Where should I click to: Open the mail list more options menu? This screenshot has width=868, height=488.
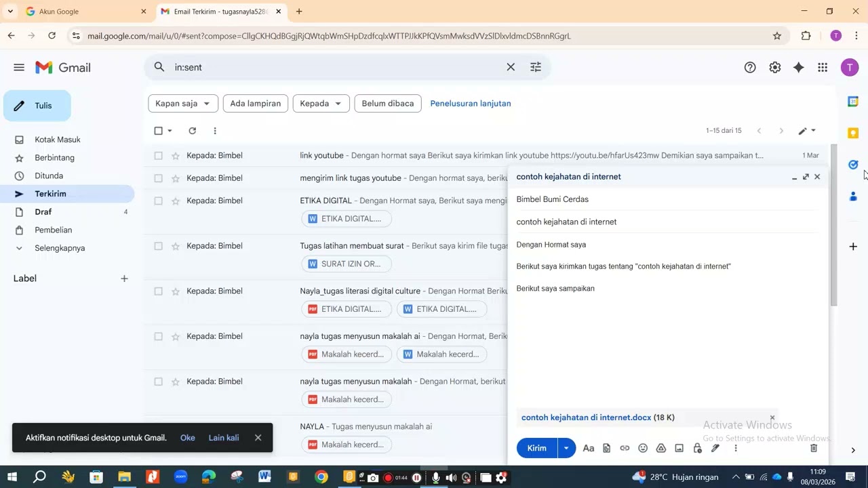(x=215, y=131)
